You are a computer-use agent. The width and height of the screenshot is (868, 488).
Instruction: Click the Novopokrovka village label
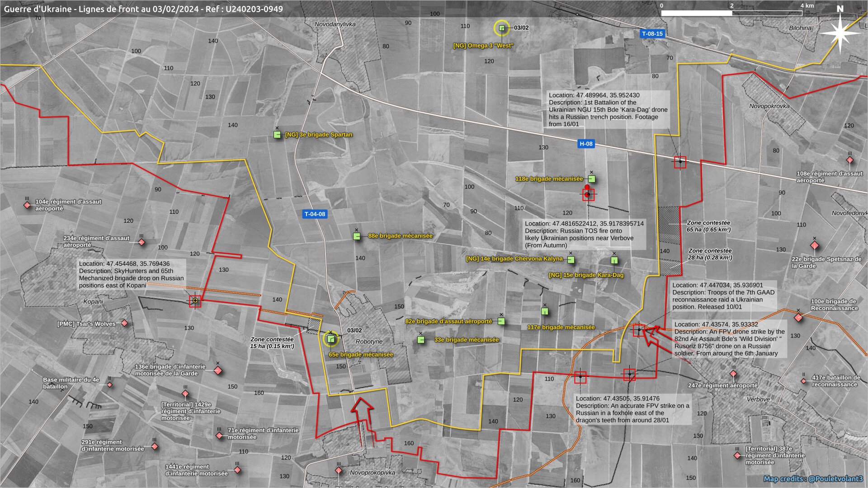[769, 106]
